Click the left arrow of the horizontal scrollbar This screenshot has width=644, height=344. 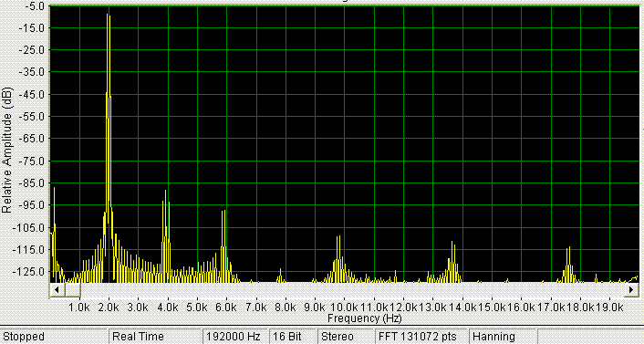tap(57, 290)
